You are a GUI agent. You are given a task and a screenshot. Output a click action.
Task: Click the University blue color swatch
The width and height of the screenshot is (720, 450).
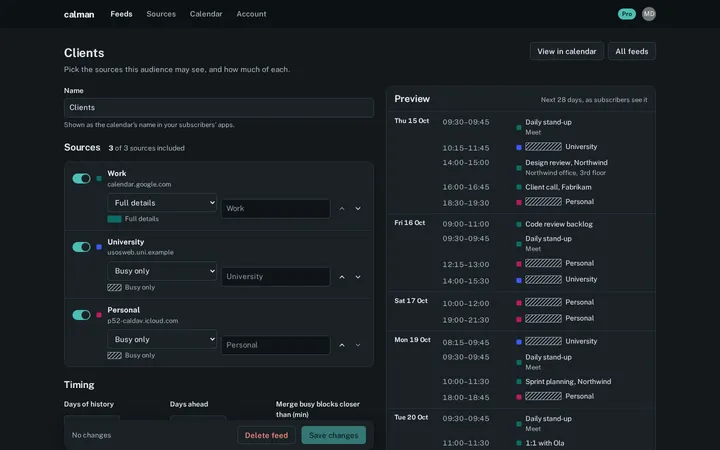coord(99,247)
